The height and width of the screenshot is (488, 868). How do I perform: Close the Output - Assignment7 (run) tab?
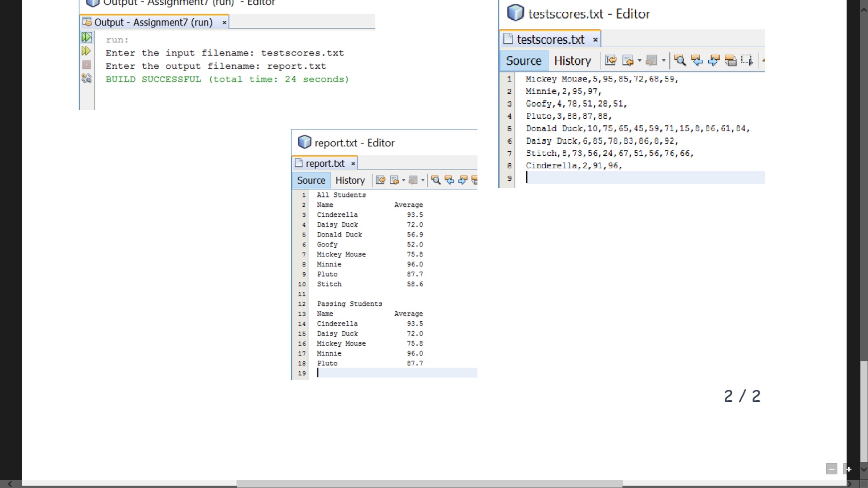pos(224,22)
